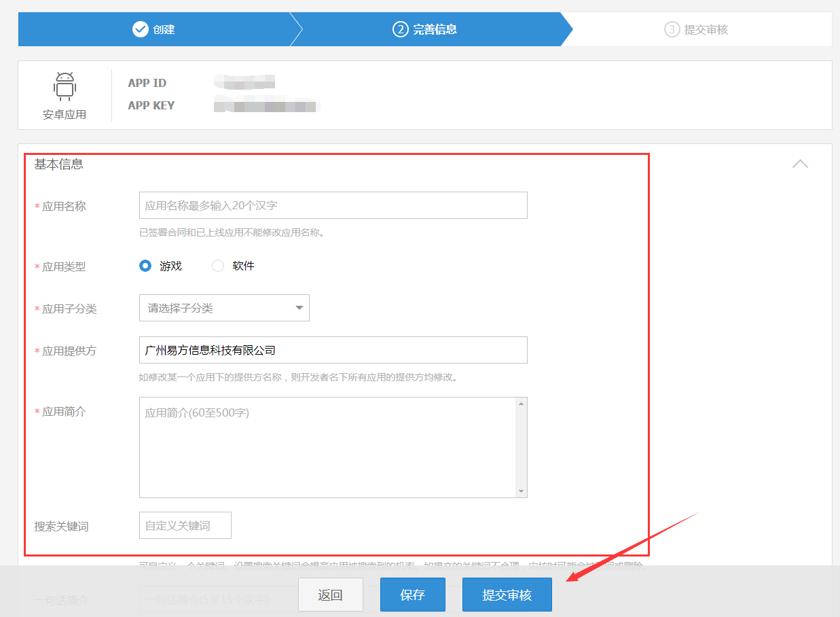Click the circled number 3 step icon
Viewport: 840px width, 617px height.
(672, 29)
